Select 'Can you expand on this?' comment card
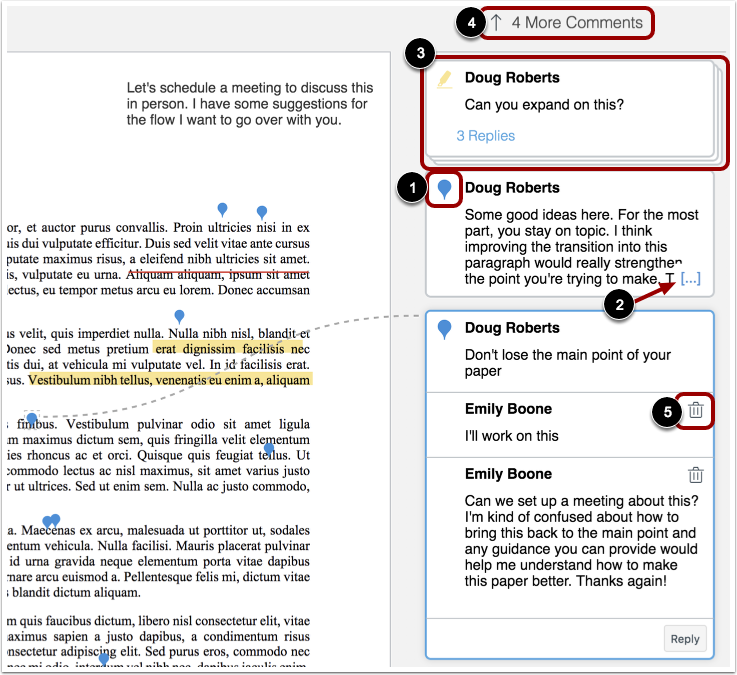Screen dimensions: 737x675 (x=570, y=110)
